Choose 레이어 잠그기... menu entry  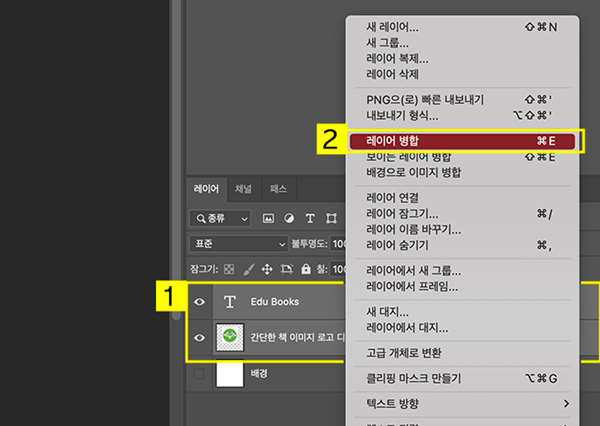pyautogui.click(x=462, y=214)
